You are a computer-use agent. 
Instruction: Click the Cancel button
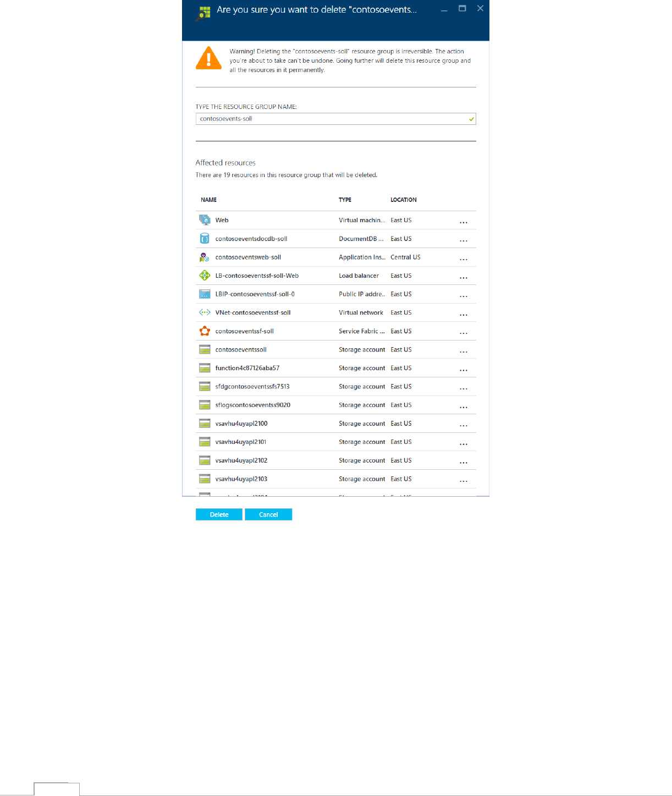(268, 514)
